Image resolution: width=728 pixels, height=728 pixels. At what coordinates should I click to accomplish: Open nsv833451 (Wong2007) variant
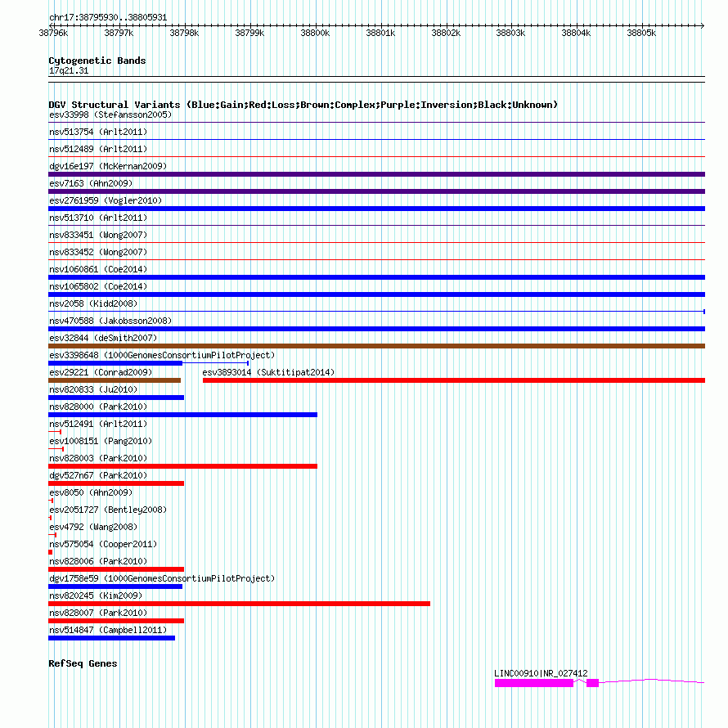[98, 235]
